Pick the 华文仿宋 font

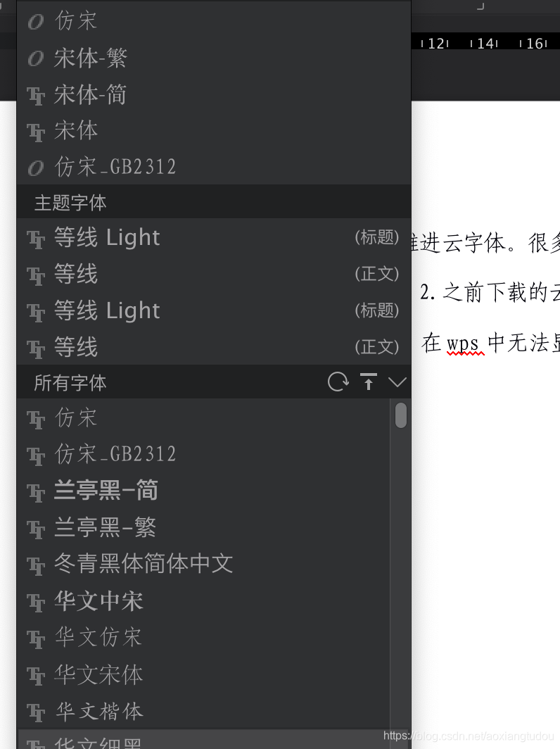tap(203, 638)
